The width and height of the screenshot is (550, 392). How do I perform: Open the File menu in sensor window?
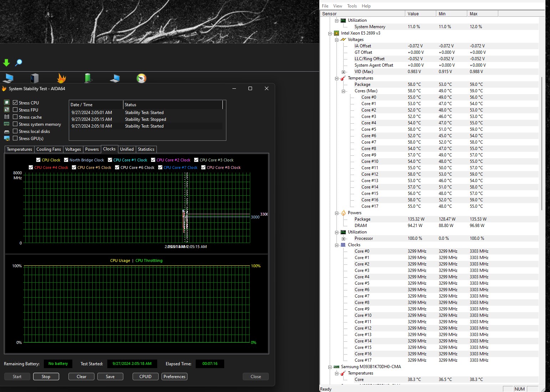[x=325, y=6]
